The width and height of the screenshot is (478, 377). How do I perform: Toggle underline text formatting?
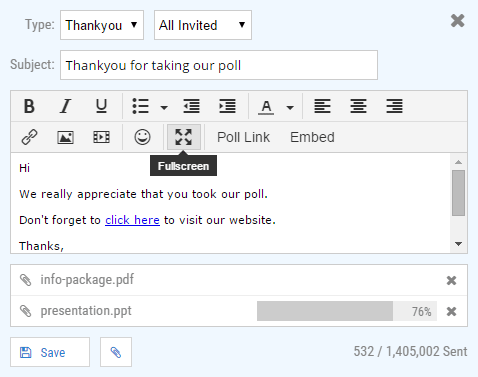click(x=101, y=106)
